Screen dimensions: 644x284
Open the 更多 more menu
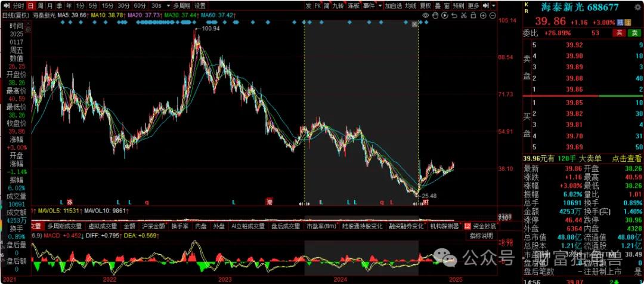tap(473, 6)
